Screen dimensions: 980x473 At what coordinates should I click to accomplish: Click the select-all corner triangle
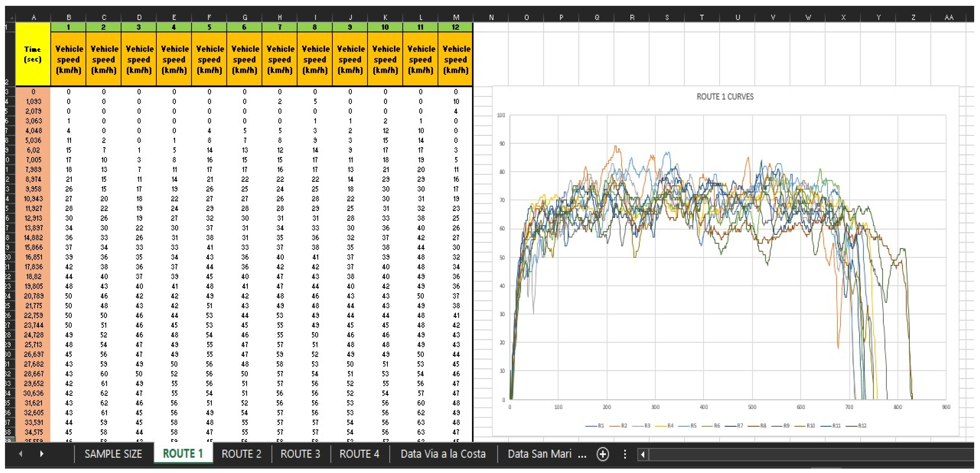pyautogui.click(x=12, y=18)
